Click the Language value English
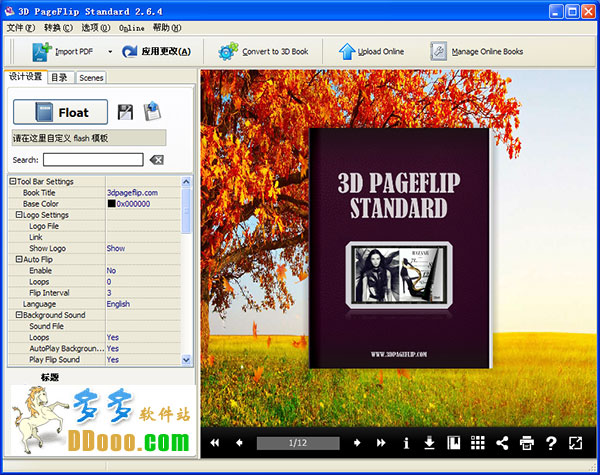The image size is (600, 475). [x=118, y=304]
